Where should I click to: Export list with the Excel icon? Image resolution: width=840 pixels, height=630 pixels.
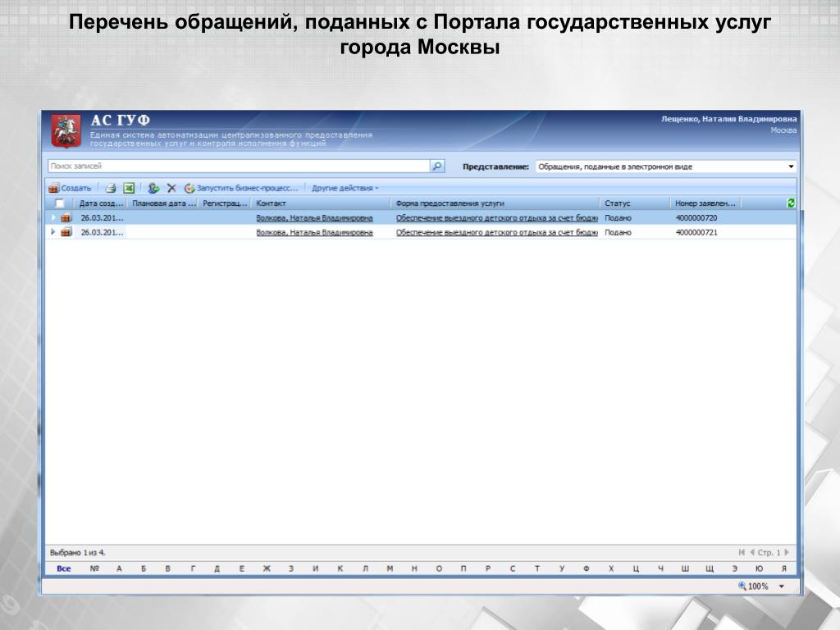click(x=129, y=188)
